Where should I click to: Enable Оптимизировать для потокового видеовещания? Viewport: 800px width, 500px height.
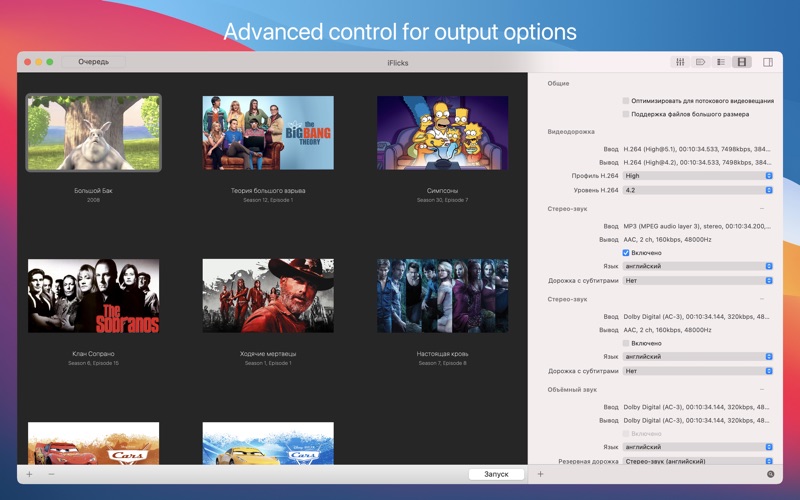pyautogui.click(x=626, y=101)
